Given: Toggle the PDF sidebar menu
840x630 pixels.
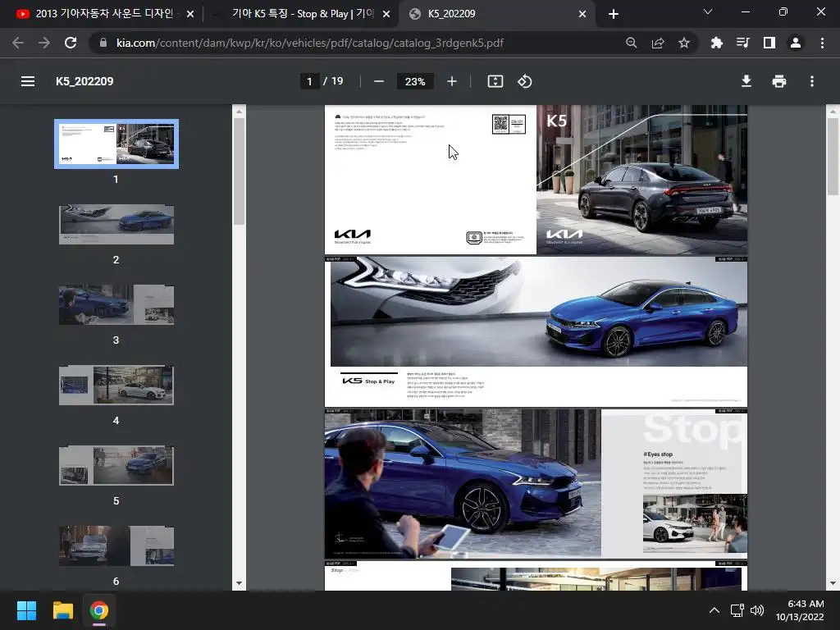Looking at the screenshot, I should [28, 81].
